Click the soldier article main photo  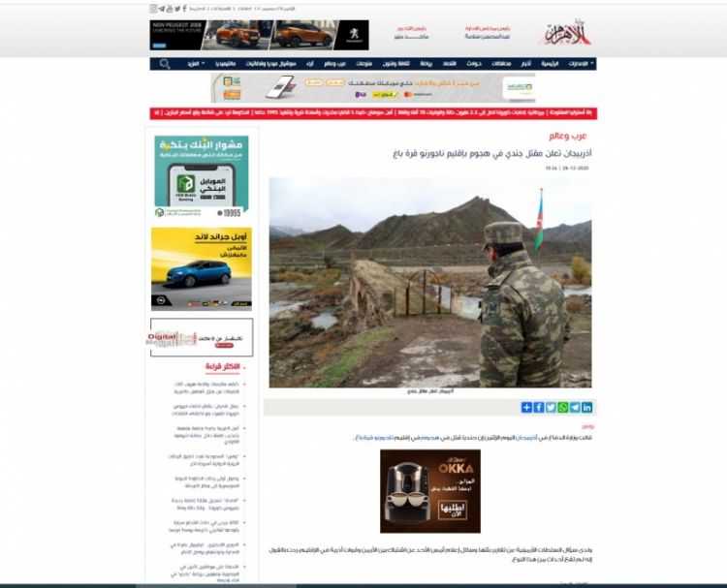(431, 282)
